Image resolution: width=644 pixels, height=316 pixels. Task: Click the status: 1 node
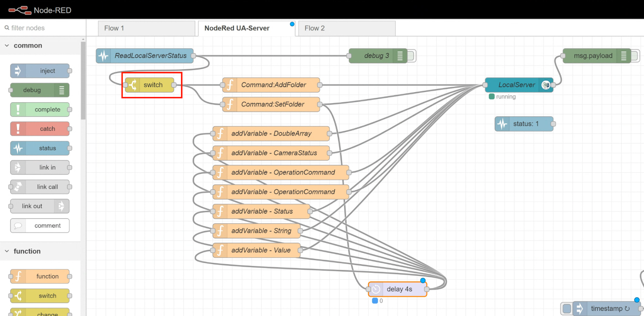(x=524, y=124)
